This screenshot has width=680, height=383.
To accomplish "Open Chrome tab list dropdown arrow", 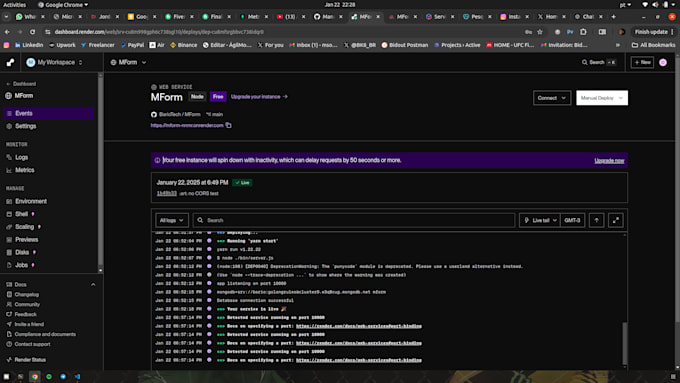I will (x=6, y=16).
